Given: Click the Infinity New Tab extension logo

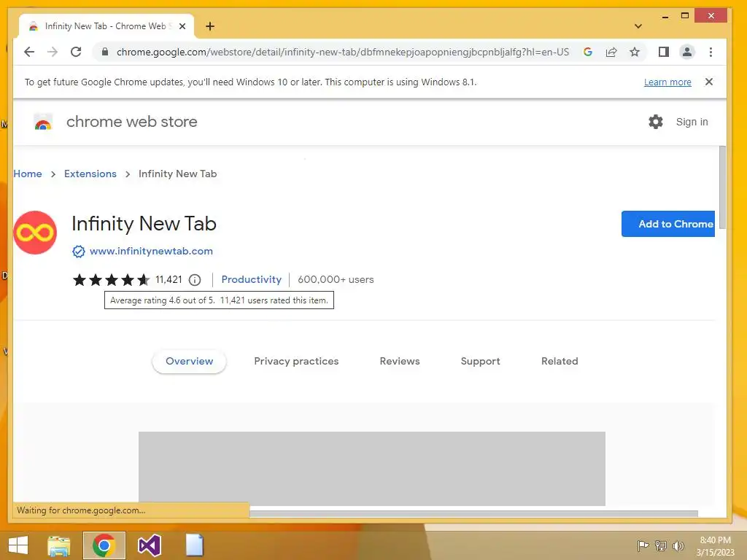Looking at the screenshot, I should point(35,233).
